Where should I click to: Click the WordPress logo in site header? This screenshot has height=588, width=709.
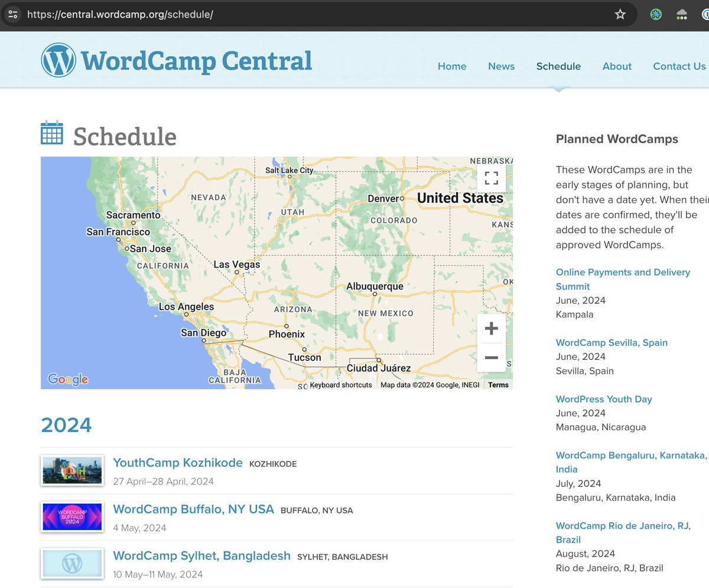[x=58, y=60]
